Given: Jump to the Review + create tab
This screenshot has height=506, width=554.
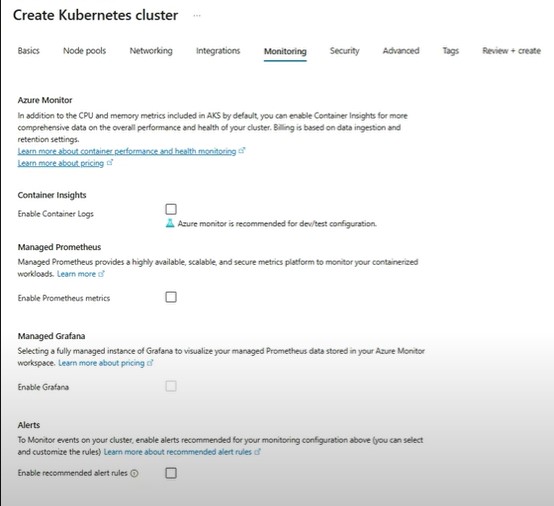Looking at the screenshot, I should pyautogui.click(x=512, y=51).
